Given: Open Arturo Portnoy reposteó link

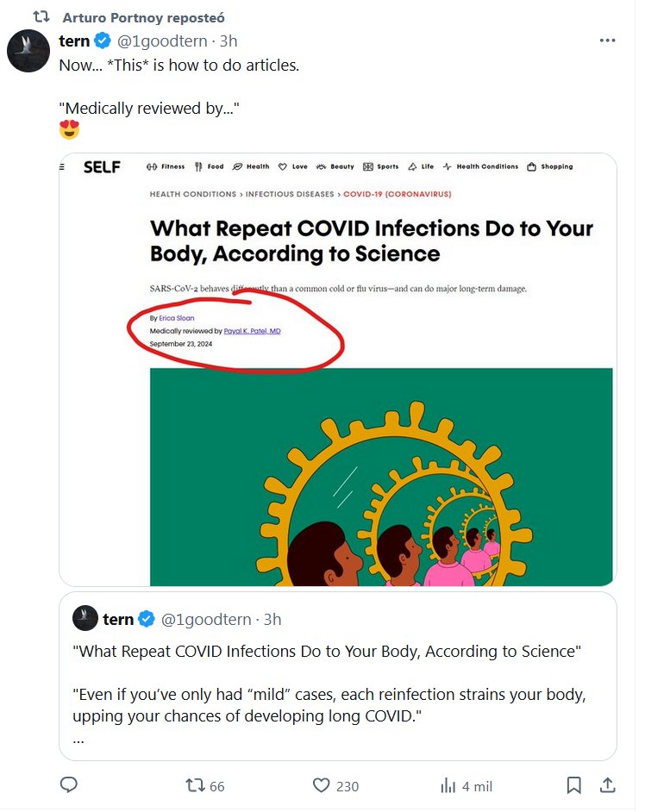Looking at the screenshot, I should (x=143, y=17).
